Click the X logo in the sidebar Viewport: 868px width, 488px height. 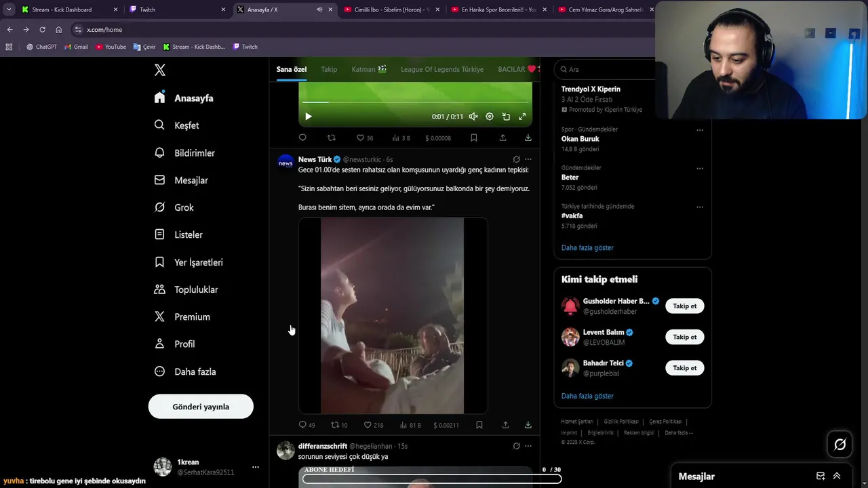[x=159, y=70]
